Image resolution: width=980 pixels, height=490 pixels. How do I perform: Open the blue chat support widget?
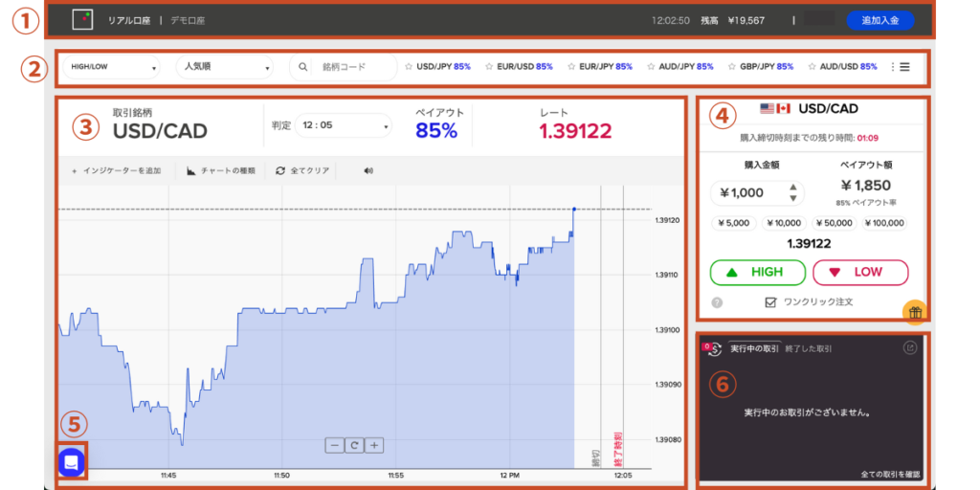click(x=73, y=462)
